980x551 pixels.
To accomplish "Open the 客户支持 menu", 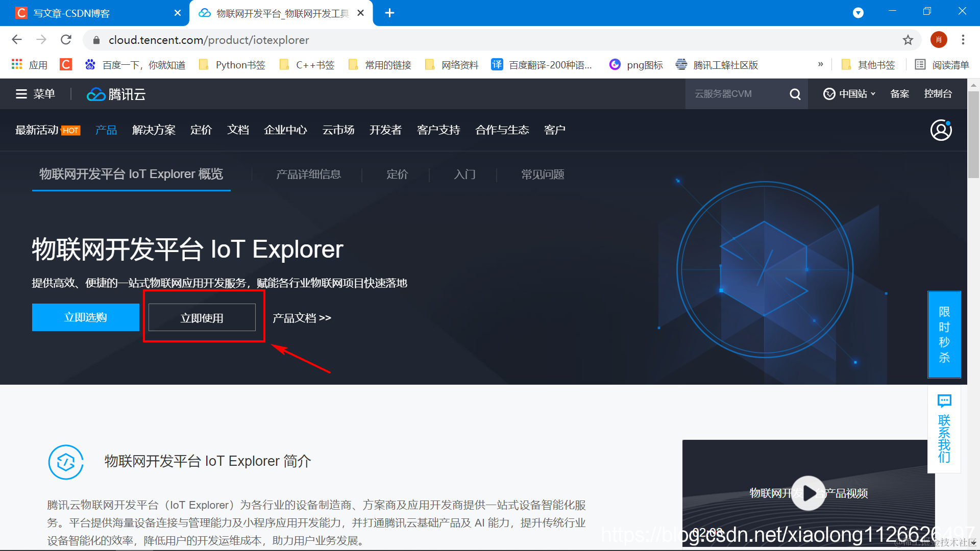I will (438, 130).
